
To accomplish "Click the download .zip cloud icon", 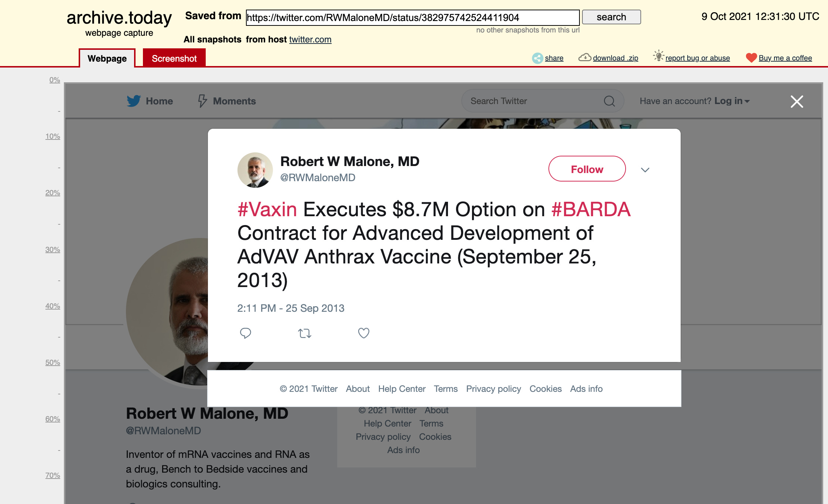I will [585, 58].
